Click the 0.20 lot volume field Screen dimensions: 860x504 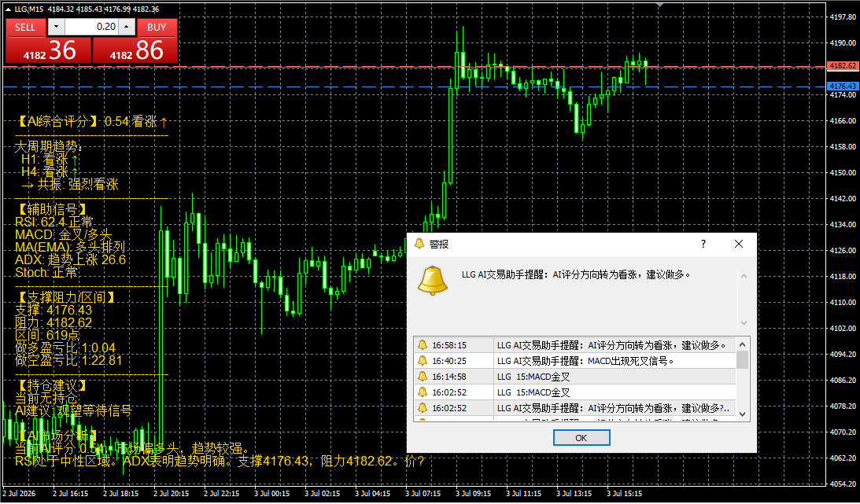click(x=91, y=27)
